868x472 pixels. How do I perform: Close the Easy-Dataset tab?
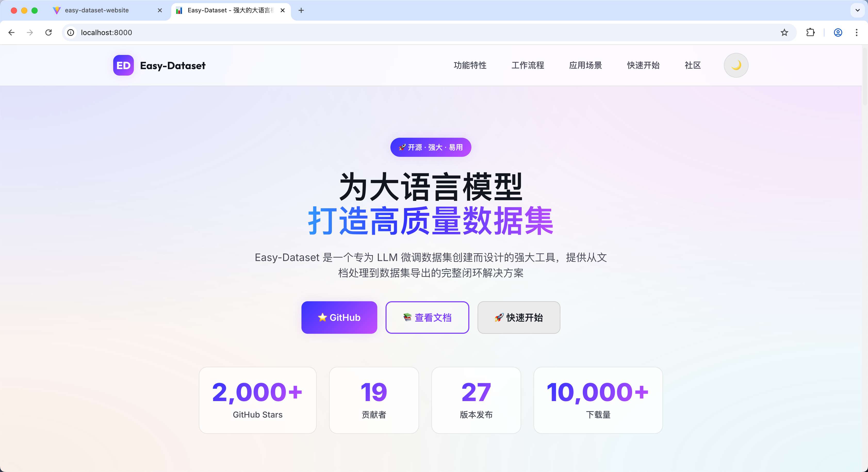(282, 11)
